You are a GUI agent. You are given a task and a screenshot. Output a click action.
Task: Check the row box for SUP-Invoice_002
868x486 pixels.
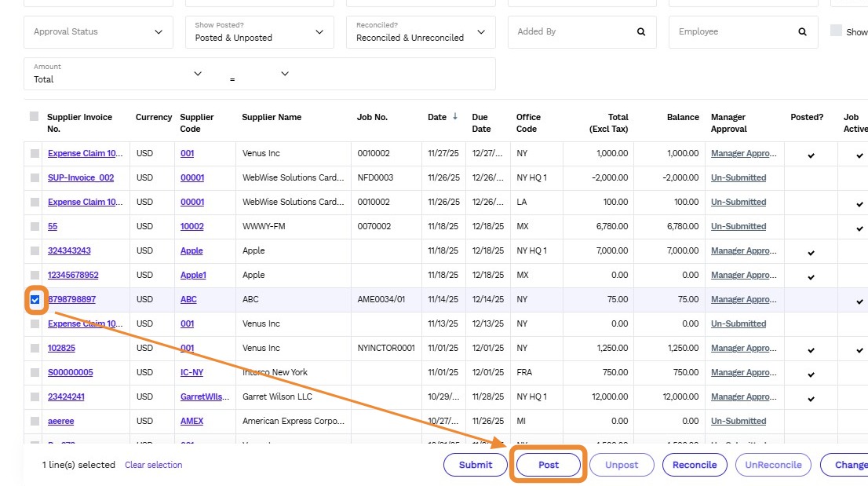[x=35, y=177]
